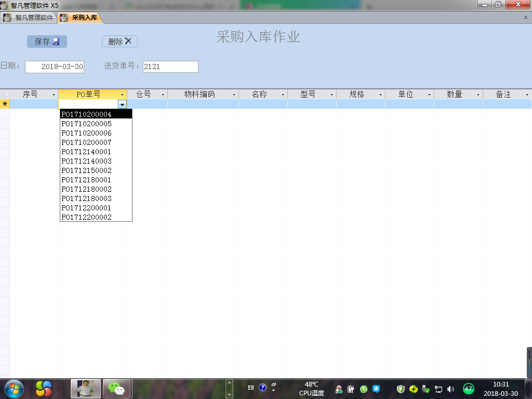Choose PO1712180002 from the list
The height and width of the screenshot is (399, 532).
pos(96,189)
